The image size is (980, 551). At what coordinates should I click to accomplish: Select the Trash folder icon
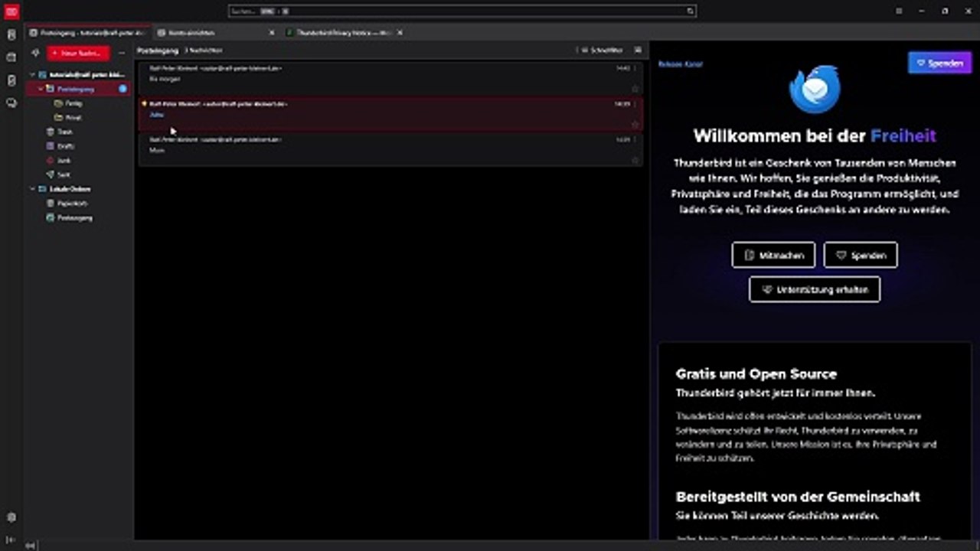tap(50, 132)
